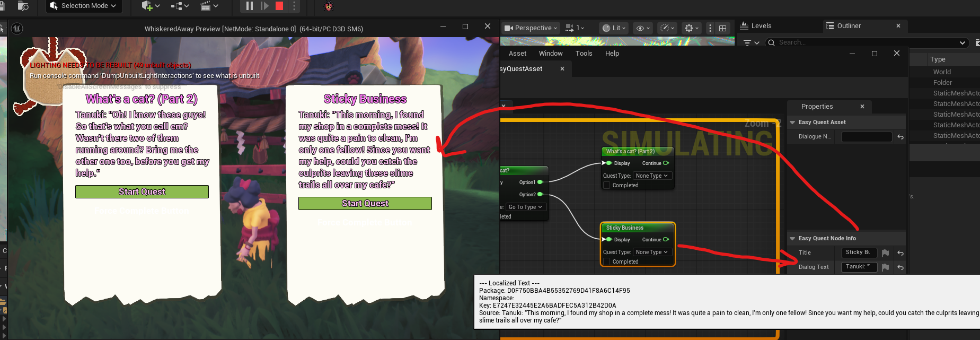Viewport: 980px width, 340px height.
Task: Click the Title text field
Action: (859, 252)
